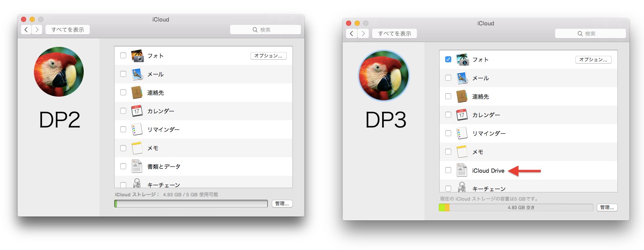644x250 pixels.
Task: Select the リマインダー label in DP3 list
Action: (489, 134)
